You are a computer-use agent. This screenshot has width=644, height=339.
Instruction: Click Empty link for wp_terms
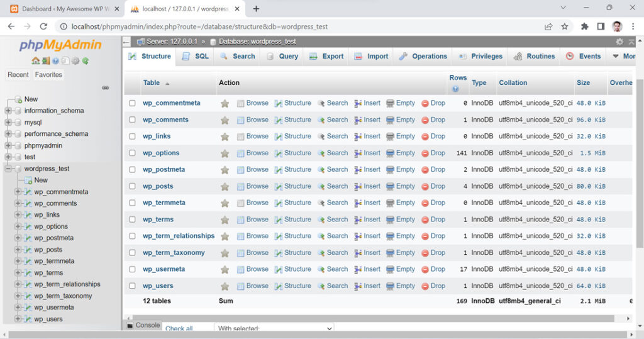pos(401,220)
